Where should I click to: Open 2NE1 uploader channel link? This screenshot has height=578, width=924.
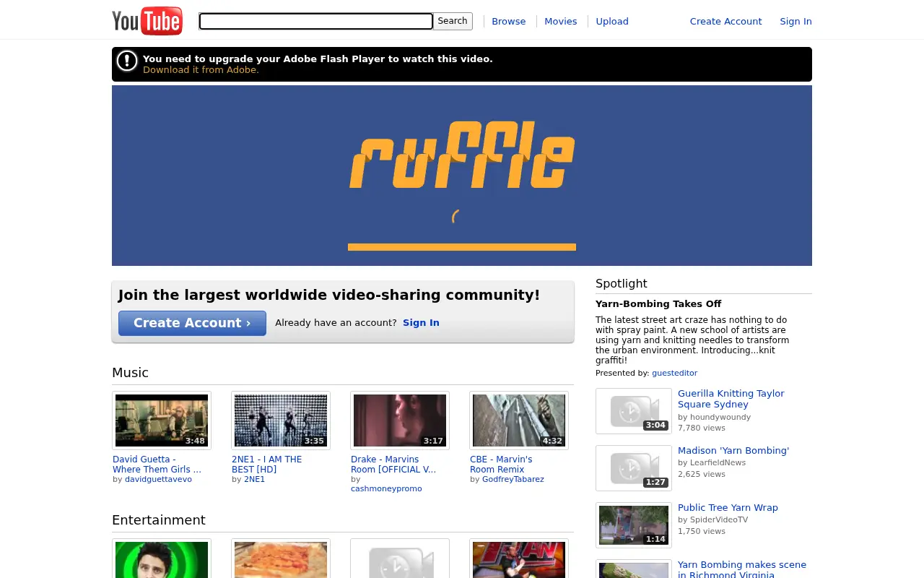point(254,479)
